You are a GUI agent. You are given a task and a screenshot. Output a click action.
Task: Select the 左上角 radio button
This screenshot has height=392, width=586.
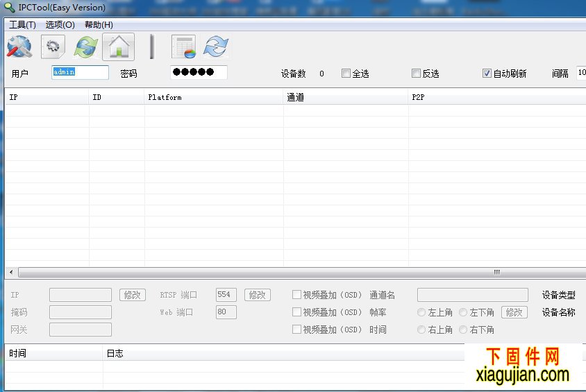tap(421, 312)
